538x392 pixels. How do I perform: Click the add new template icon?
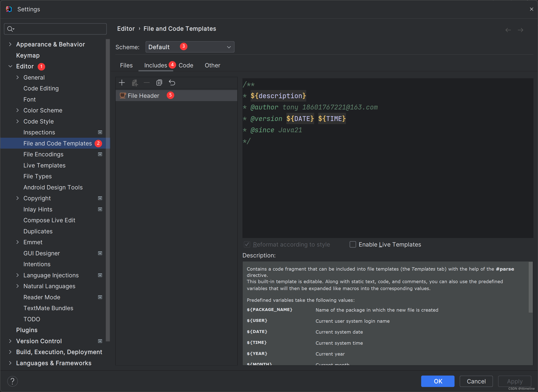click(x=121, y=83)
